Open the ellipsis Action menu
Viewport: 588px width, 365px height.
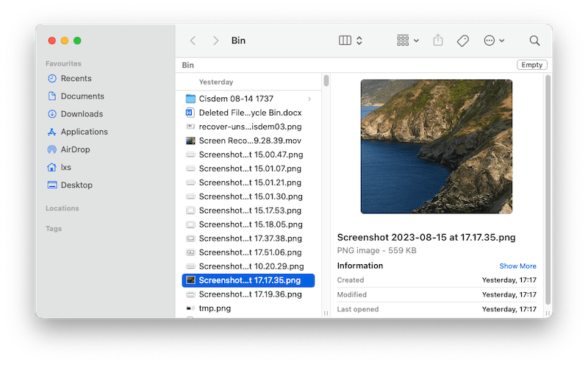click(490, 40)
